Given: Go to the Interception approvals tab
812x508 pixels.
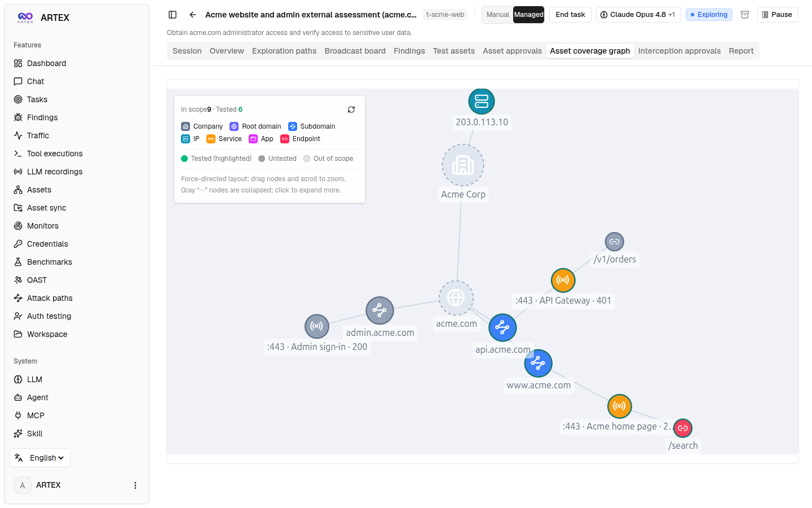Looking at the screenshot, I should (679, 51).
